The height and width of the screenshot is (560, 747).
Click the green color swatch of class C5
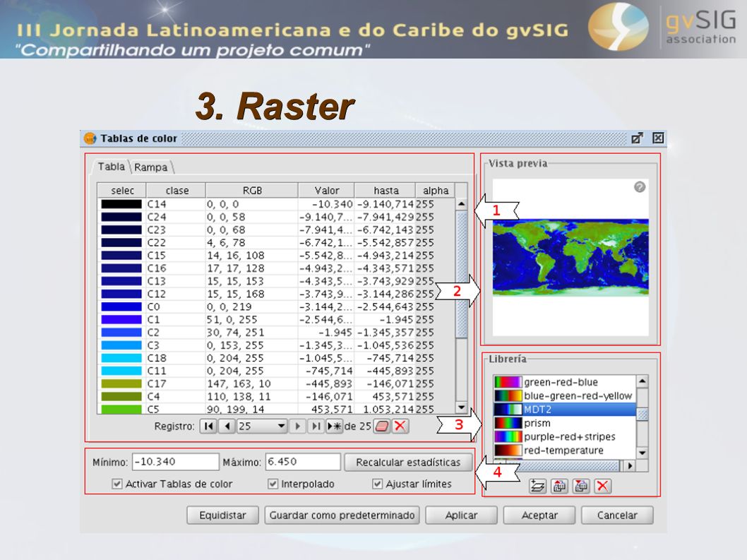click(121, 409)
